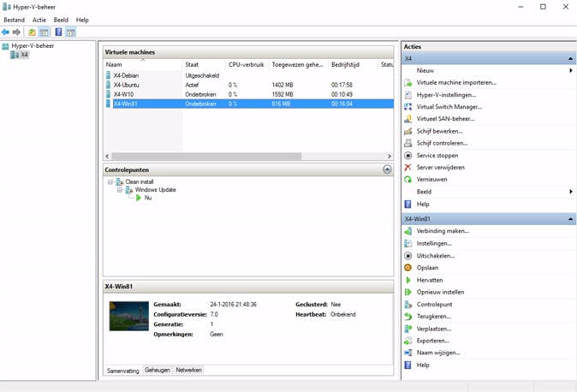
Task: Click the Instellingen icon for X4-Win81
Action: point(407,243)
